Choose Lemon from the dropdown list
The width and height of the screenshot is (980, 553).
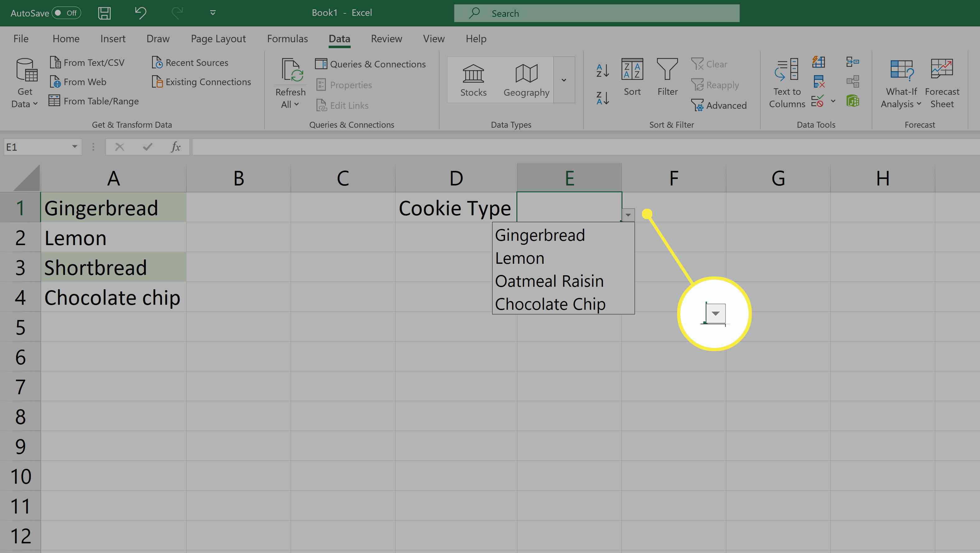[x=563, y=258]
